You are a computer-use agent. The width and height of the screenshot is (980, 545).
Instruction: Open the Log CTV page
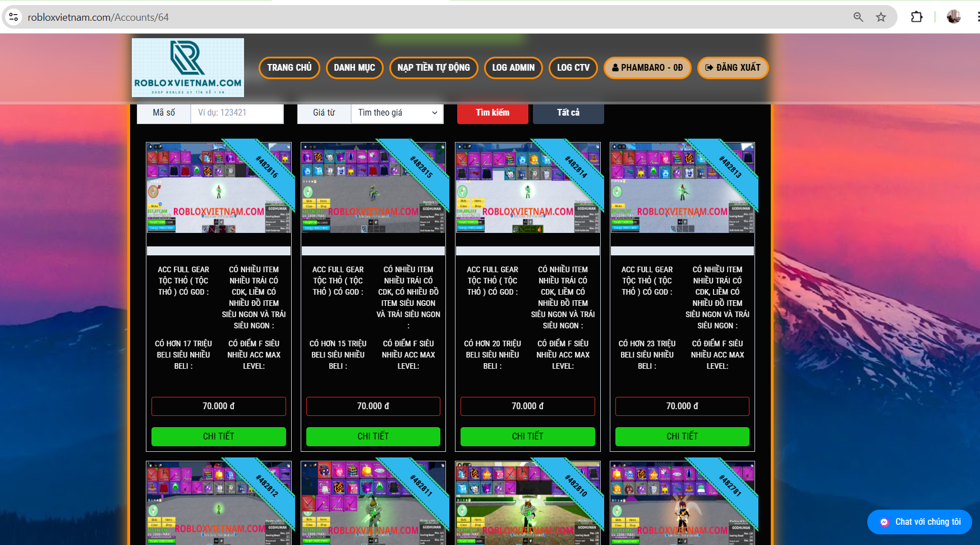pos(573,68)
